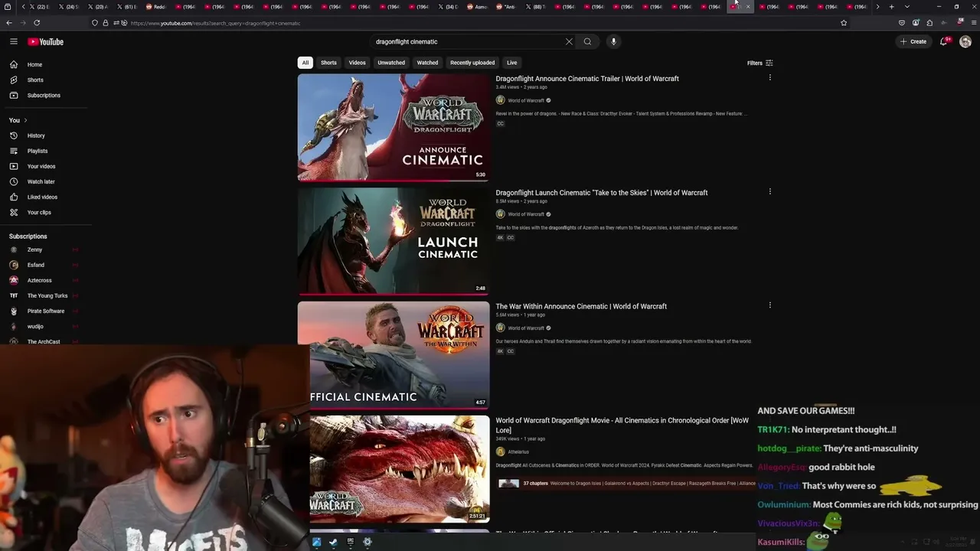The height and width of the screenshot is (551, 980).
Task: Select the Videos filter chip
Action: (358, 63)
